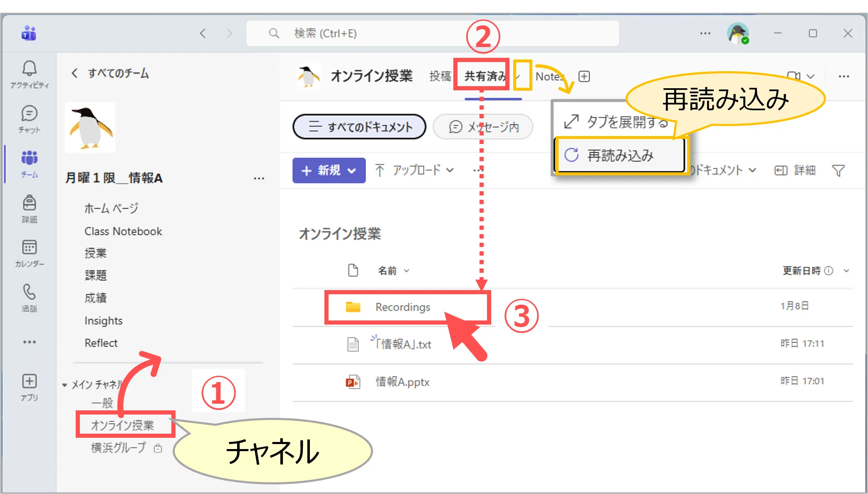
Task: Go back to すべてのチーム
Action: pos(110,74)
